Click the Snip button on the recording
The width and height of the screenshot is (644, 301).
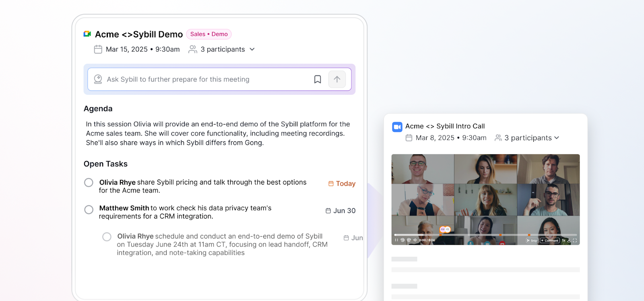pyautogui.click(x=532, y=241)
